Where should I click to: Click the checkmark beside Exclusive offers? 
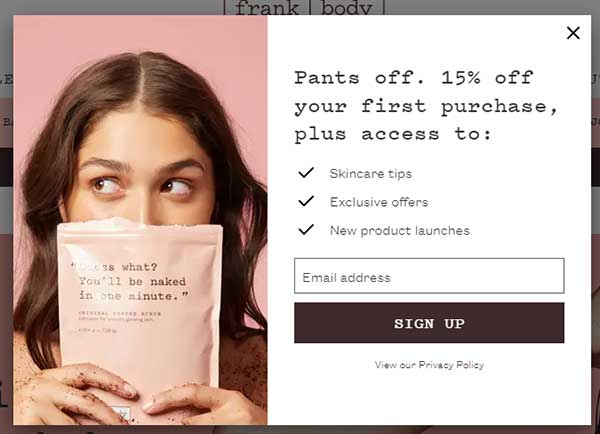click(306, 201)
